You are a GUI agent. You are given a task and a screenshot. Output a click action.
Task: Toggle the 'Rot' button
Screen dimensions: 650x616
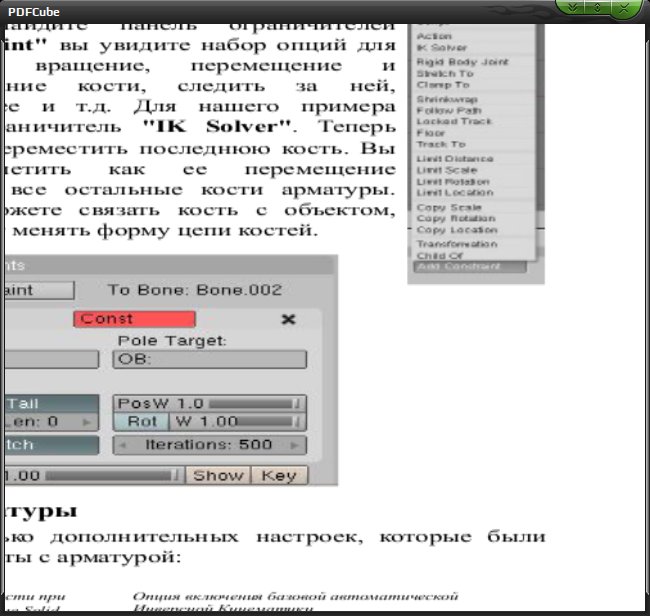(x=141, y=422)
